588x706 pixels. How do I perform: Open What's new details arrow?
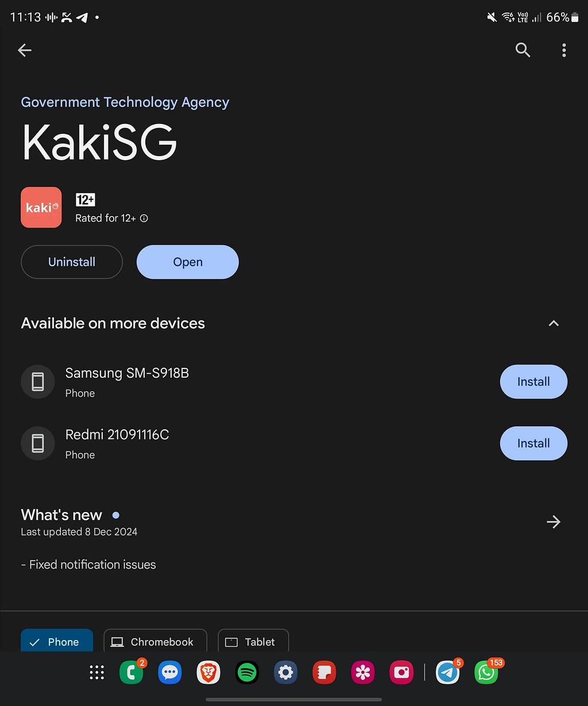tap(554, 522)
